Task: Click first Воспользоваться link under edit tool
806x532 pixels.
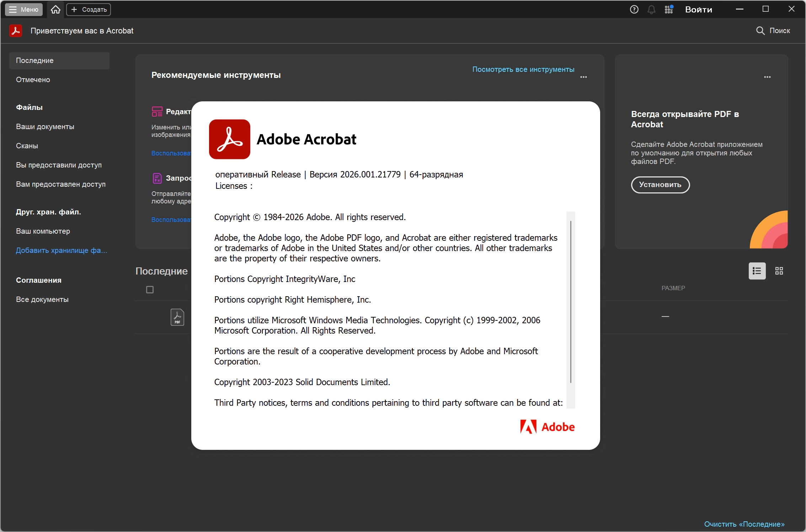Action: 171,153
